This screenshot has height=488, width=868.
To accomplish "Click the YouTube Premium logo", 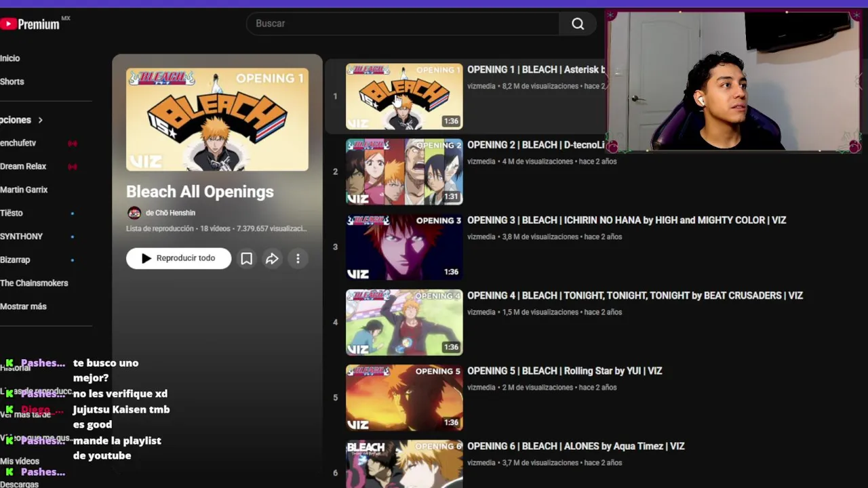I will click(31, 24).
